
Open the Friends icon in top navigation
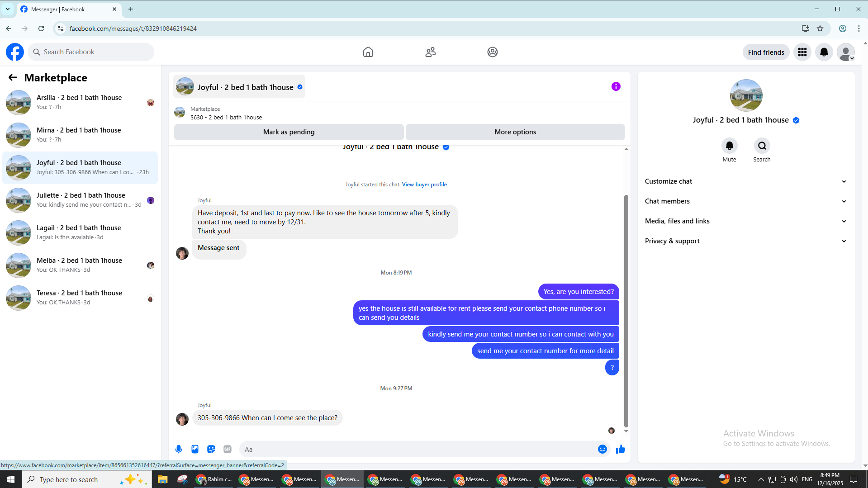click(x=431, y=52)
